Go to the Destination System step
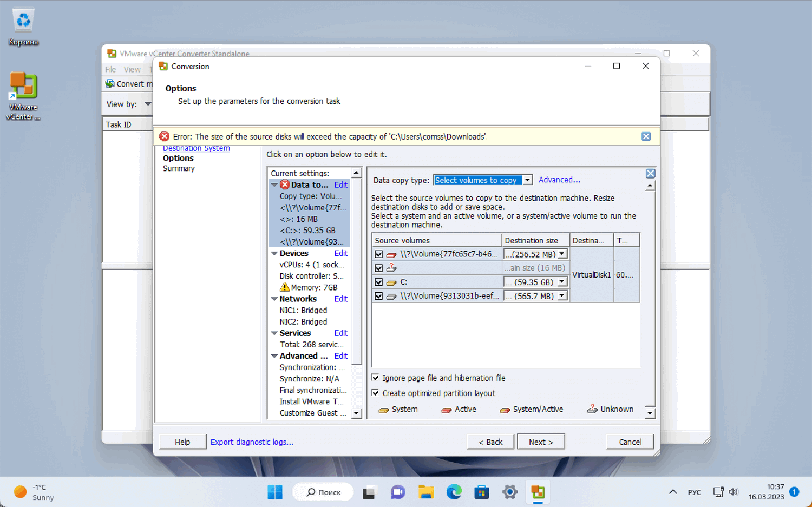Viewport: 812px width, 507px height. pos(196,148)
